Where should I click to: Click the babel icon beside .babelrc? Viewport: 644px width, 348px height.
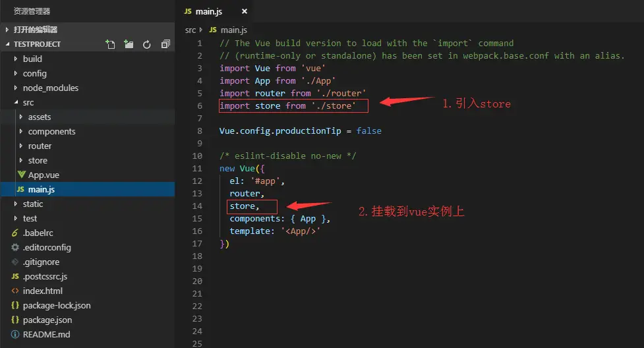click(15, 233)
